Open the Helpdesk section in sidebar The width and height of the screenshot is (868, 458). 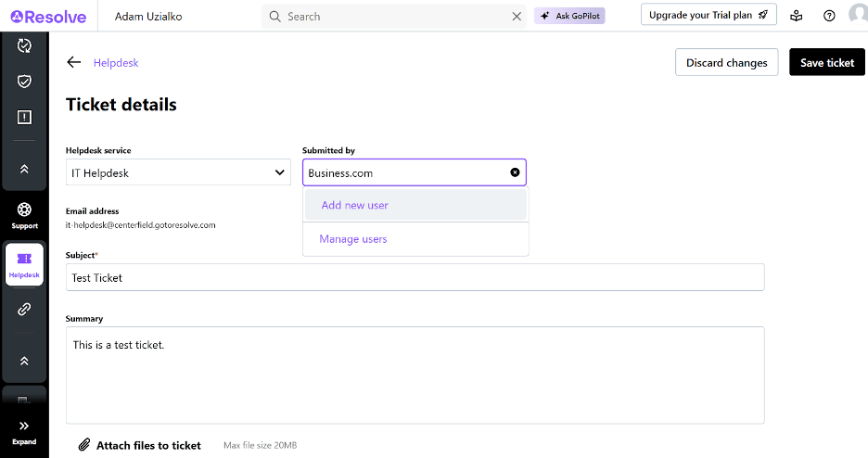click(x=24, y=264)
